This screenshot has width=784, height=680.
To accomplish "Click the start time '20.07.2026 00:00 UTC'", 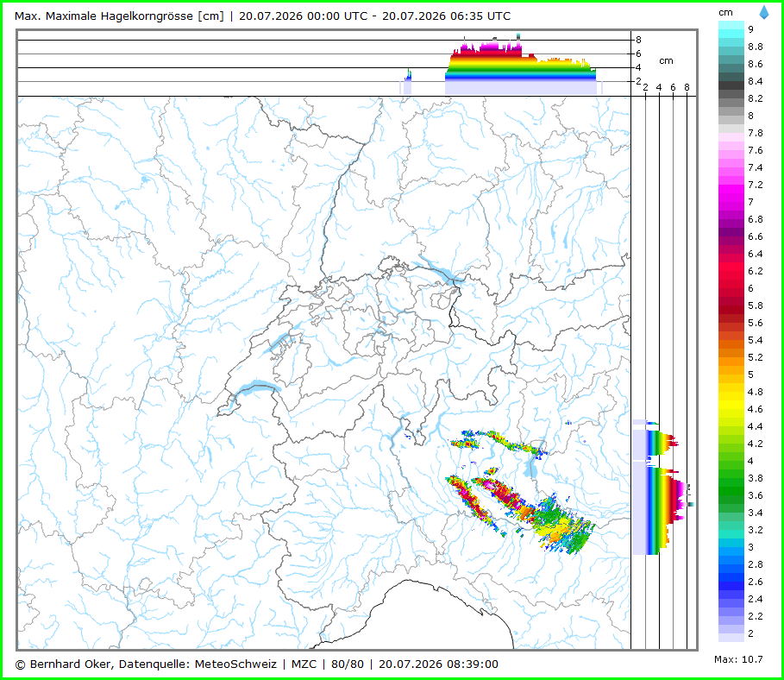I will point(304,16).
